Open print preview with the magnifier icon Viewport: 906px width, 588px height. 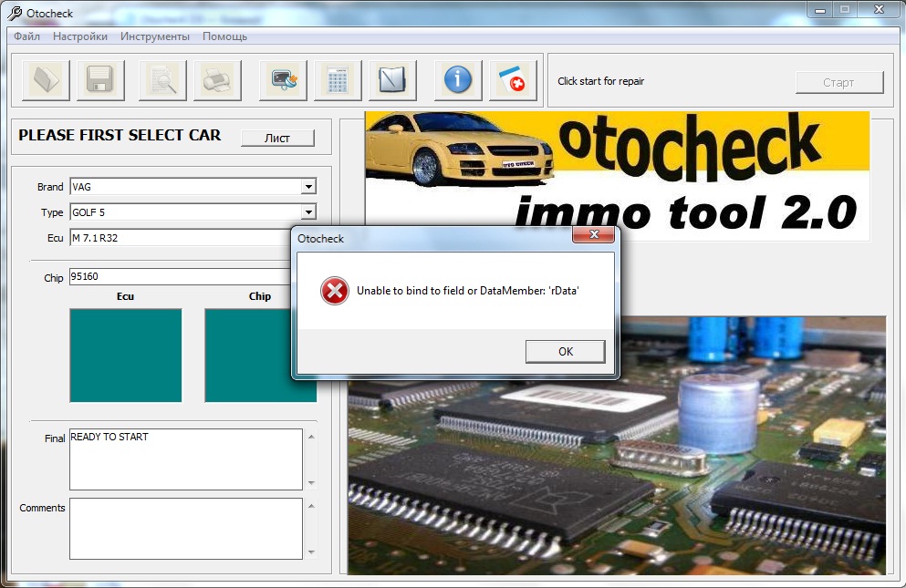coord(162,80)
